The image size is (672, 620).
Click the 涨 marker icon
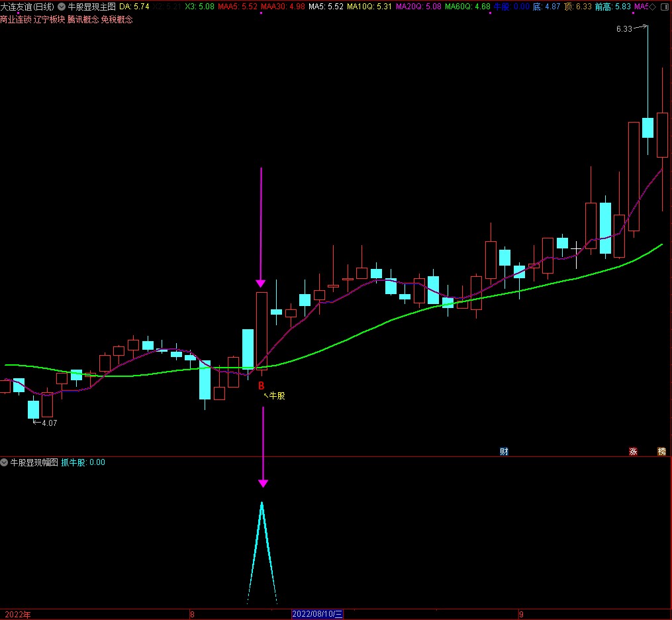[633, 452]
